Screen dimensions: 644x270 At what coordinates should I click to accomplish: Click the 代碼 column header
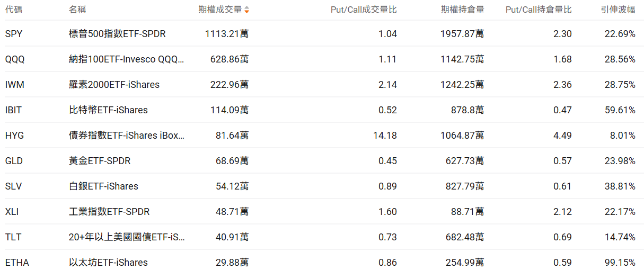tap(14, 10)
